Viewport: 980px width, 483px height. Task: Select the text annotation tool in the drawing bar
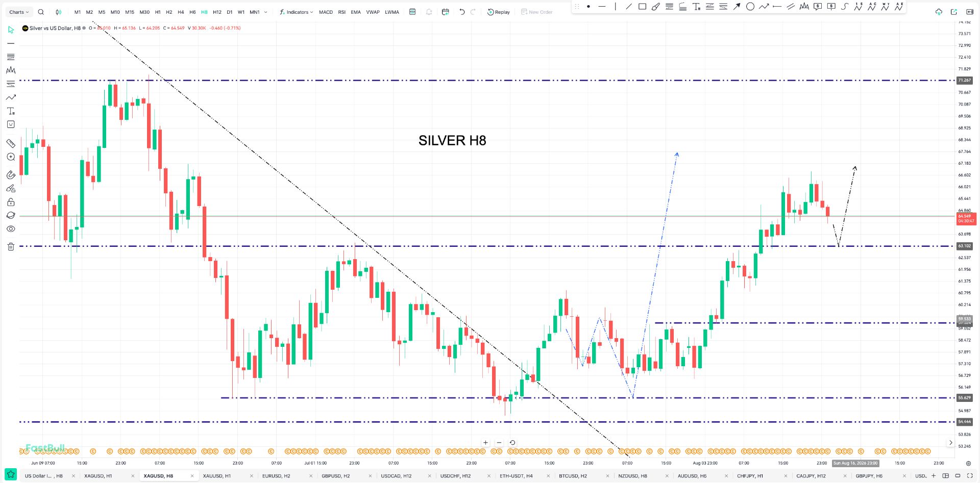[696, 7]
